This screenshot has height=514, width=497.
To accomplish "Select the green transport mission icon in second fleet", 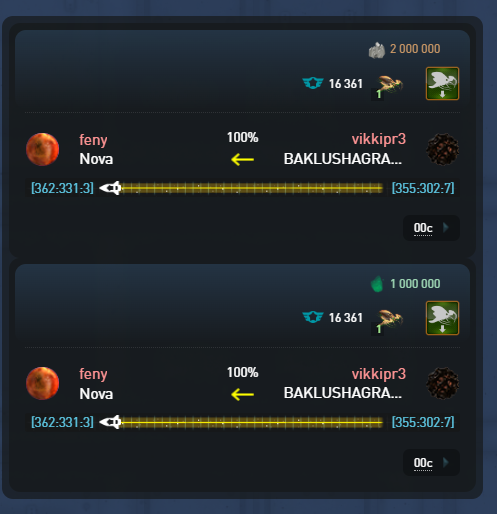I will [x=442, y=318].
